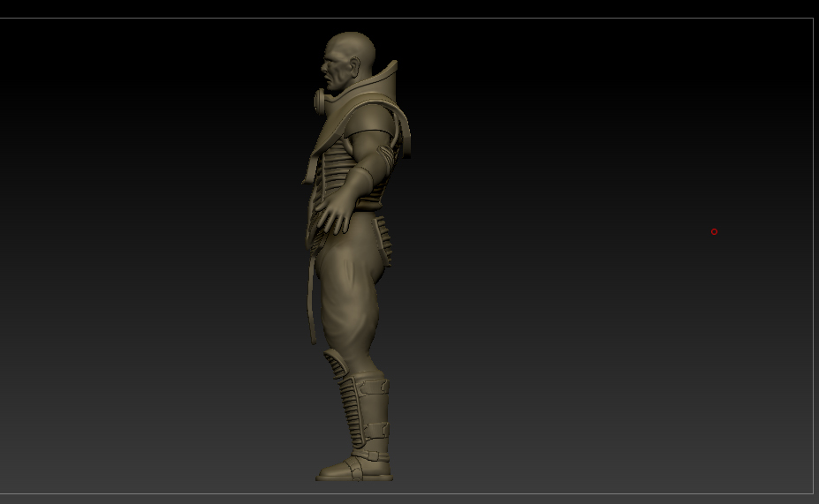The width and height of the screenshot is (819, 504).
Task: Click the character's ear
Action: click(354, 66)
